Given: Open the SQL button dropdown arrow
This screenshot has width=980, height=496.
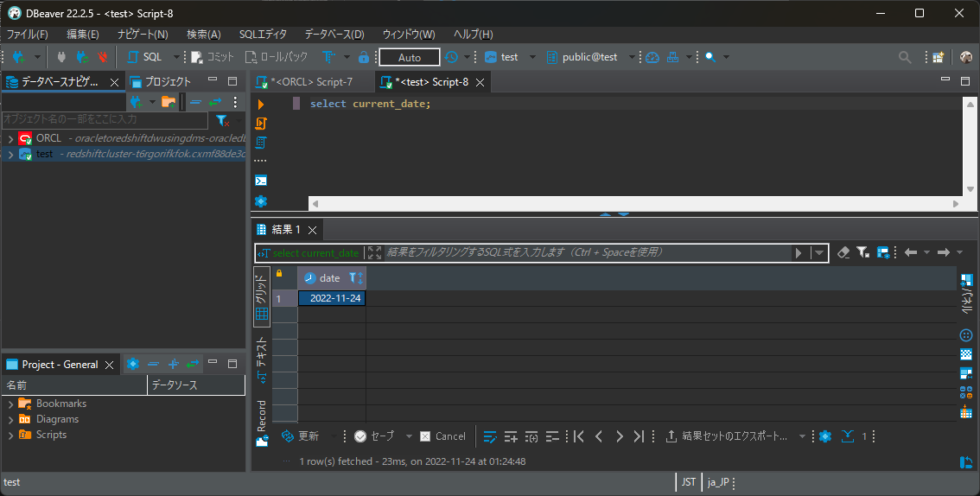Looking at the screenshot, I should (176, 57).
